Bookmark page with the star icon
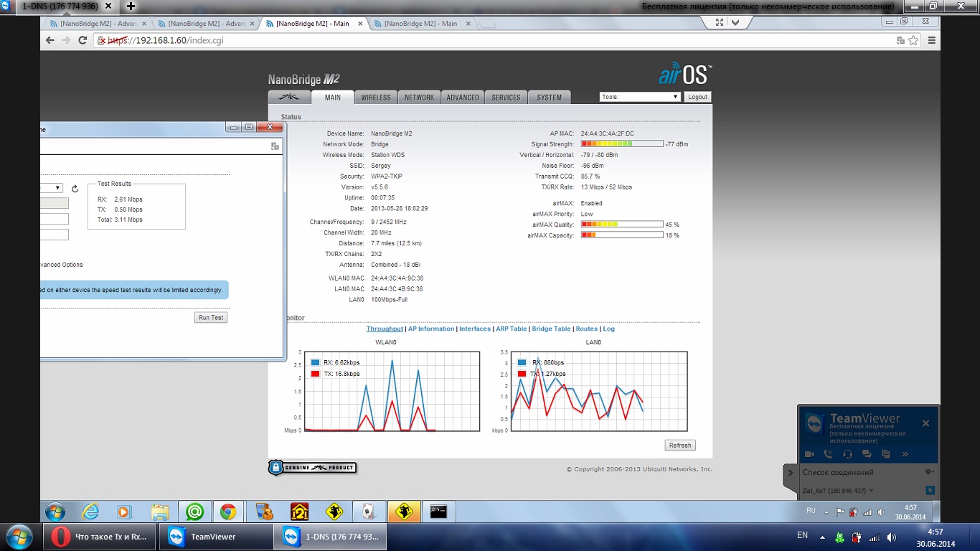This screenshot has width=980, height=551. click(913, 40)
